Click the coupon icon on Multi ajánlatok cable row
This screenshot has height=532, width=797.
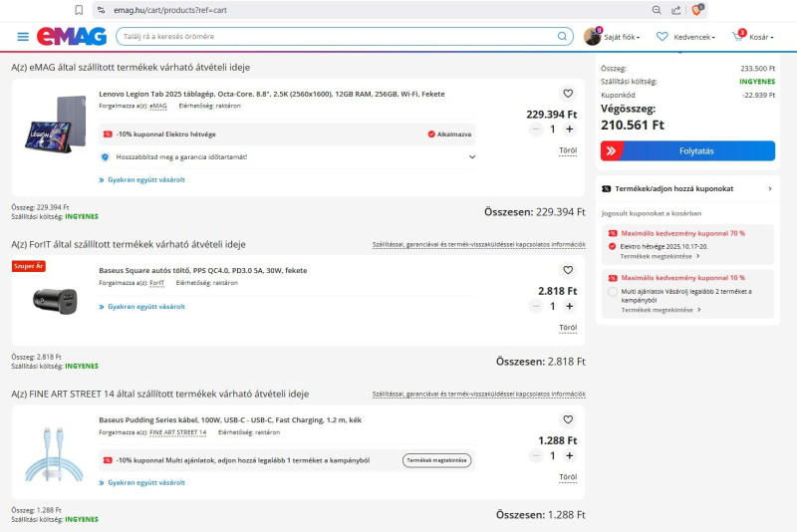(108, 460)
